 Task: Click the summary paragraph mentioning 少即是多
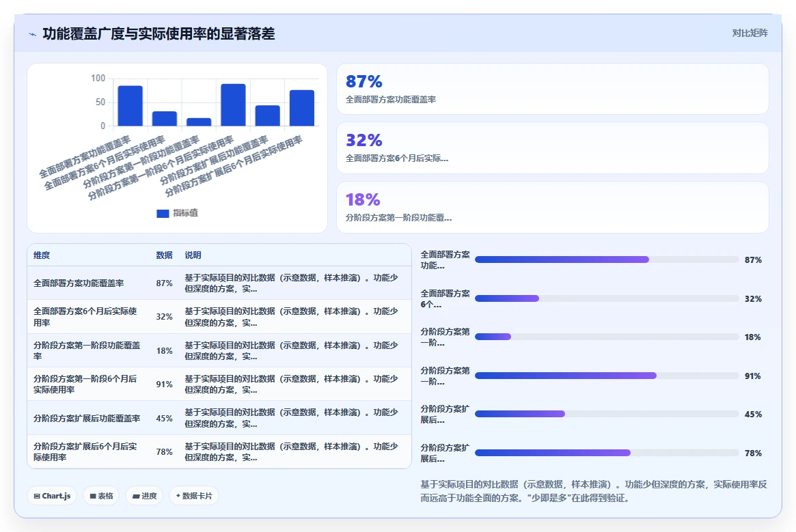pos(594,491)
